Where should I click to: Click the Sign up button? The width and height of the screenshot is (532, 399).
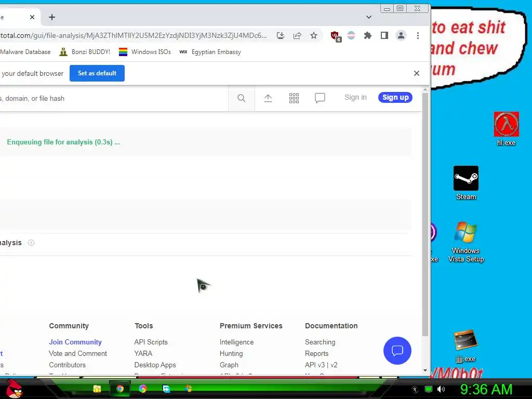(x=395, y=97)
